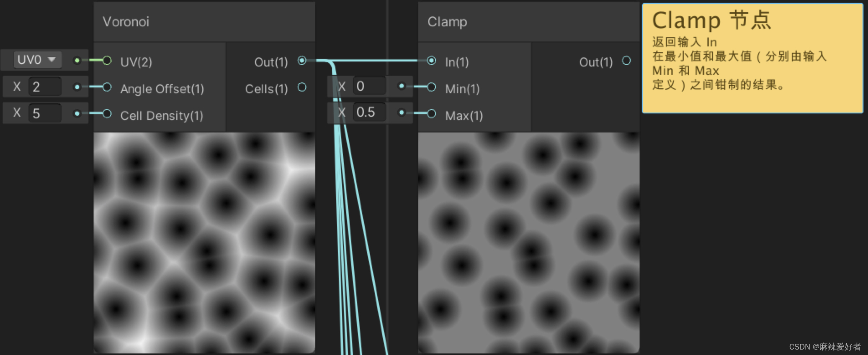The height and width of the screenshot is (355, 868).
Task: Edit the Clamp Max X value 0.5
Action: click(x=369, y=112)
